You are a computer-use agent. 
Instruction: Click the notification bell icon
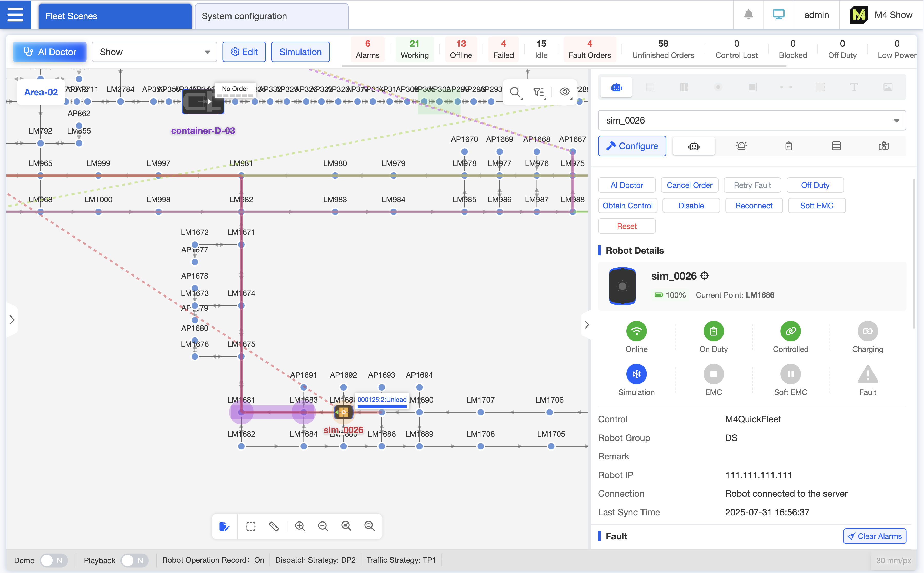748,15
